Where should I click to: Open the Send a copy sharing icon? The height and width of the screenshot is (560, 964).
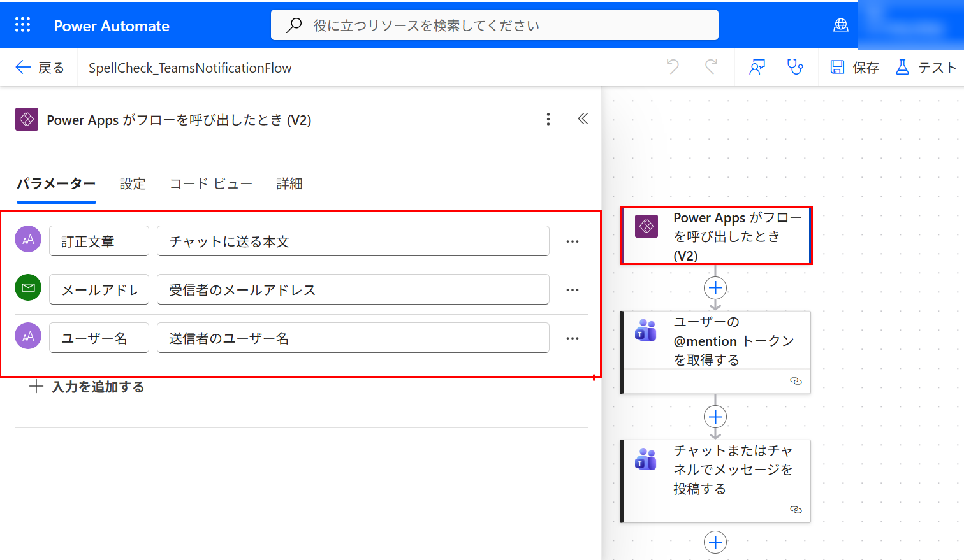point(757,67)
